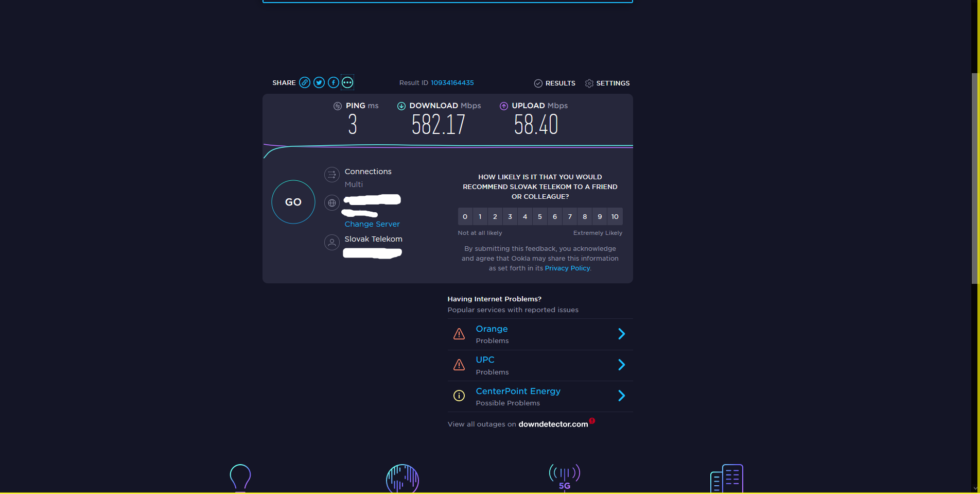
Task: Share result via Facebook icon
Action: point(334,82)
